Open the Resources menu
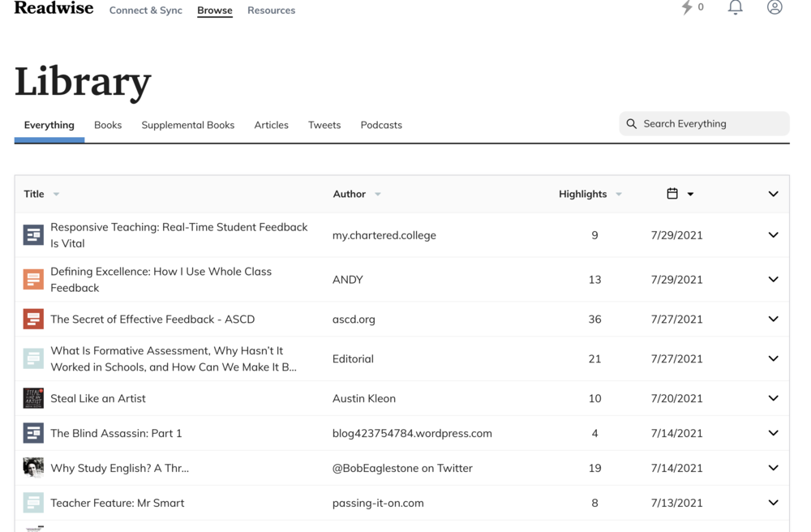The image size is (811, 532). [271, 11]
